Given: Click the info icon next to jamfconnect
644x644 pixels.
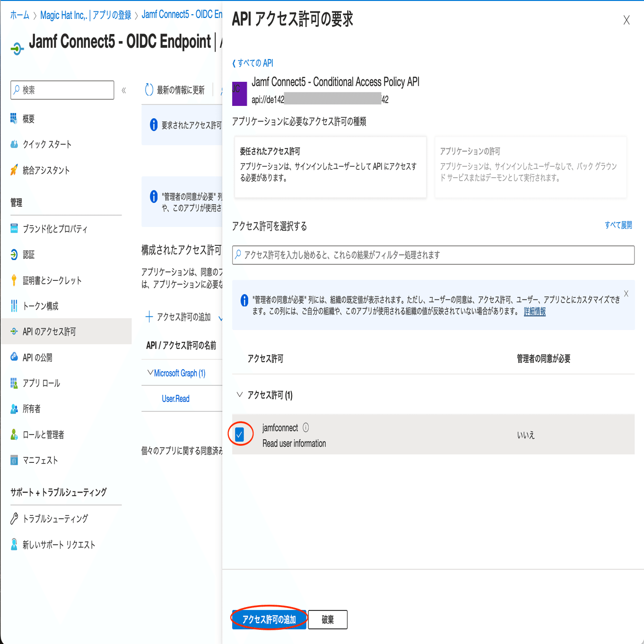Looking at the screenshot, I should point(306,427).
